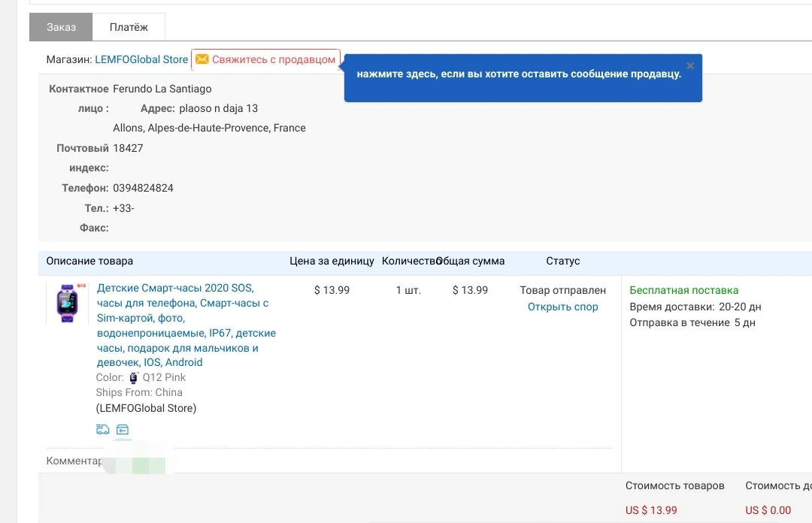Click Отправка в течение 5 дн text
Viewport: 812px width, 523px height.
tap(692, 322)
